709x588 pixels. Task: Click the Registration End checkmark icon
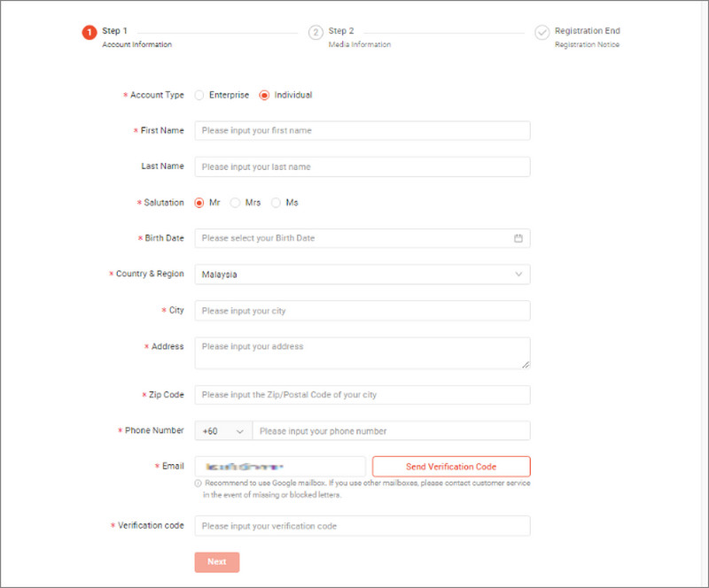542,32
